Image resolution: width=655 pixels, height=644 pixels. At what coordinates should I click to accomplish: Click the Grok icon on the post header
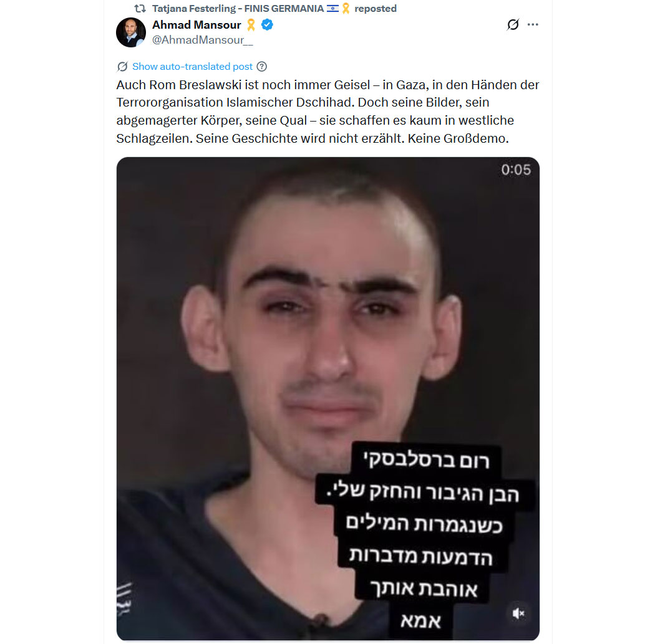coord(513,24)
